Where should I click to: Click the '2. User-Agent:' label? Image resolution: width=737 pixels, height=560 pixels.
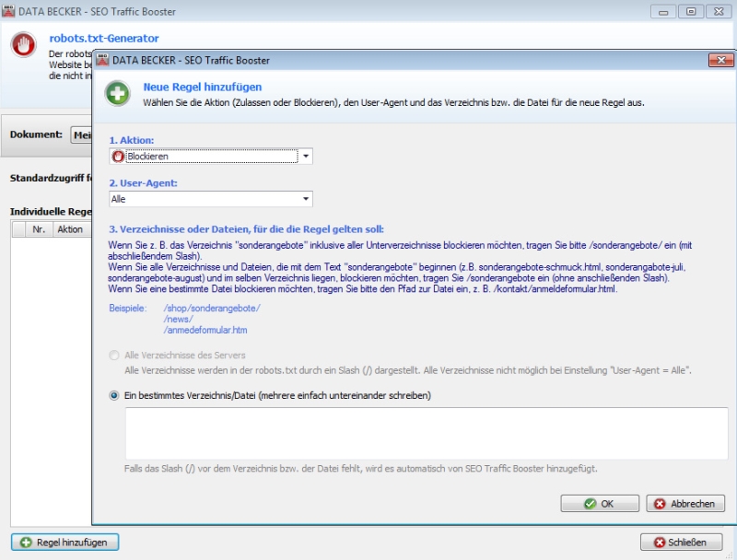pyautogui.click(x=143, y=183)
